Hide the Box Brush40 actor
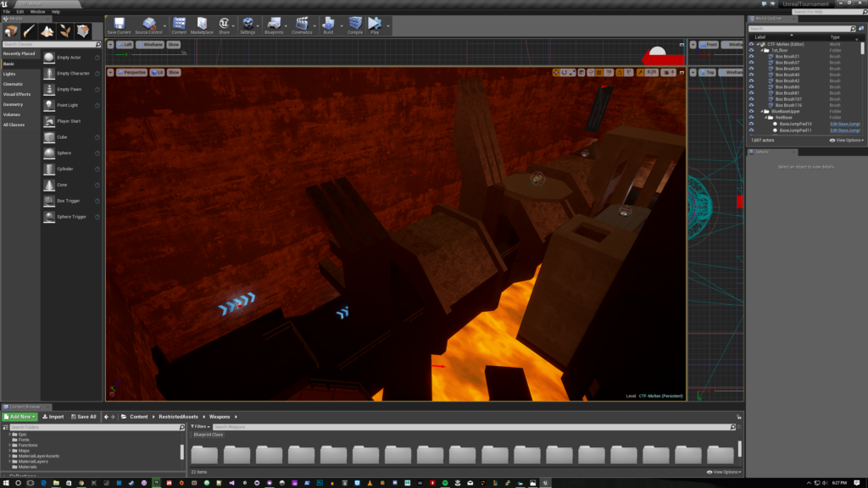Image resolution: width=868 pixels, height=488 pixels. click(x=751, y=75)
